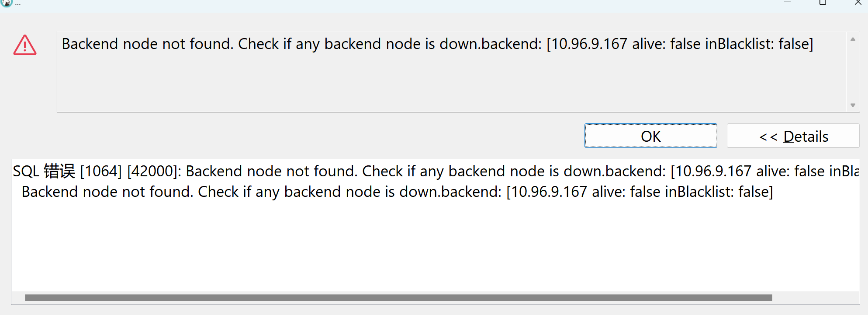Maximize the error dialog window
The width and height of the screenshot is (868, 315).
[x=823, y=3]
